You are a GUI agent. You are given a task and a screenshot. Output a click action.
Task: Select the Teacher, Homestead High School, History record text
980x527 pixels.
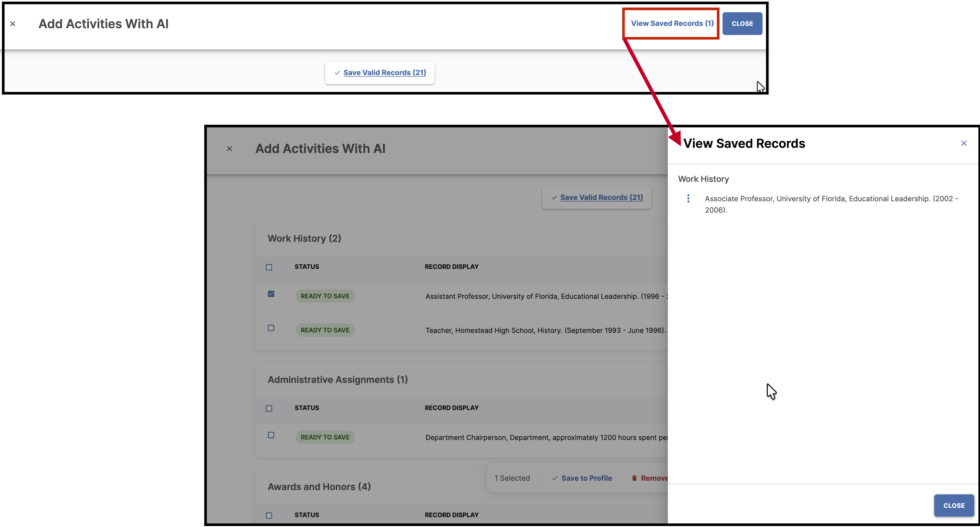pyautogui.click(x=546, y=330)
